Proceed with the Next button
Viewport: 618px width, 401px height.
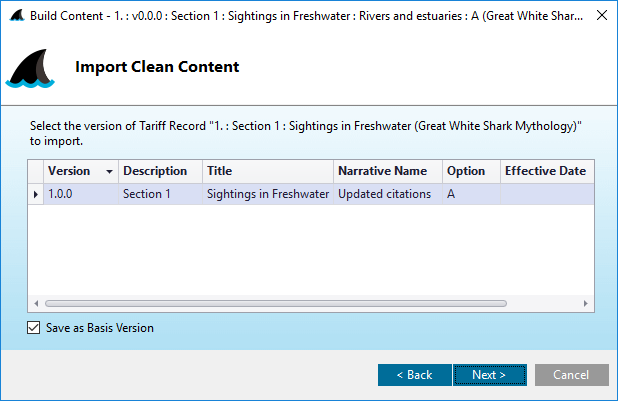pos(490,375)
